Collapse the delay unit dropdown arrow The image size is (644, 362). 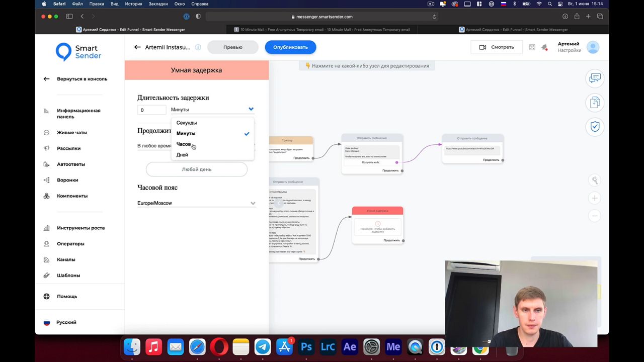tap(251, 109)
